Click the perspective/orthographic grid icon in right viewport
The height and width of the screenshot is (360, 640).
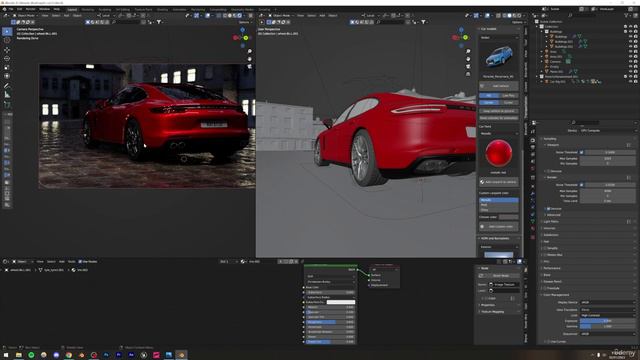coord(468,74)
